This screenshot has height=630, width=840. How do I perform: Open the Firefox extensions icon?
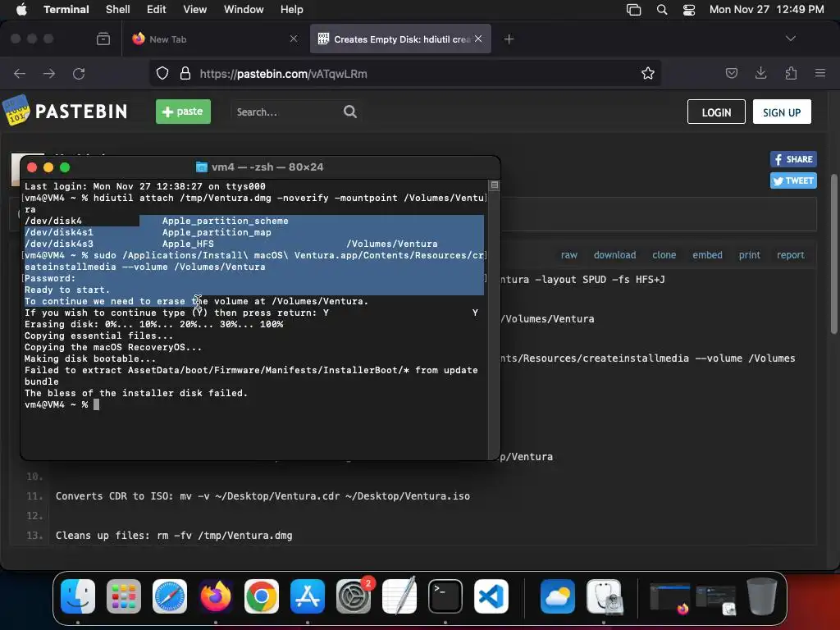(791, 73)
